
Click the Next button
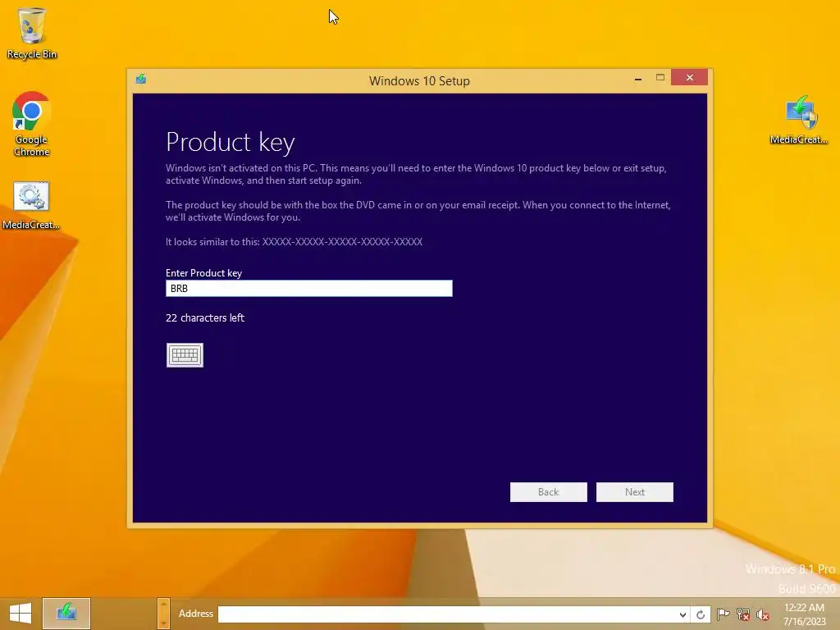tap(635, 492)
